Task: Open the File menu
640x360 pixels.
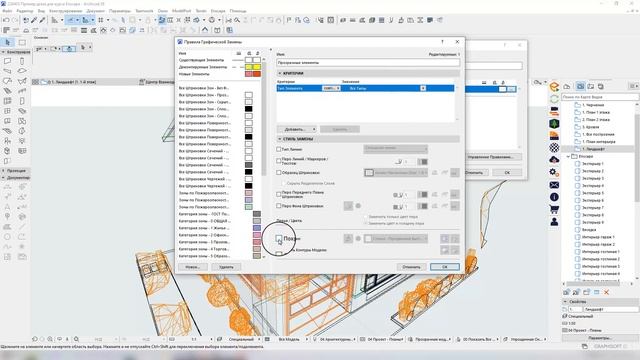Action: [x=7, y=11]
